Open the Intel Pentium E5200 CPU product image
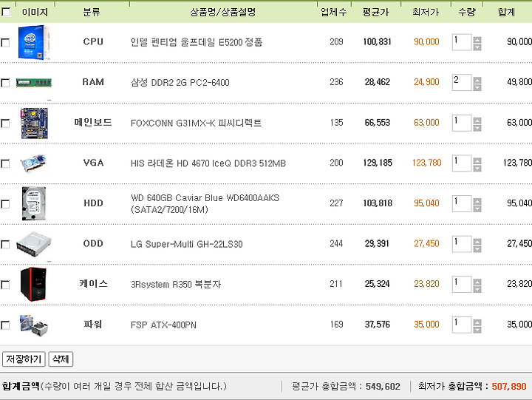This screenshot has width=532, height=400. point(34,42)
